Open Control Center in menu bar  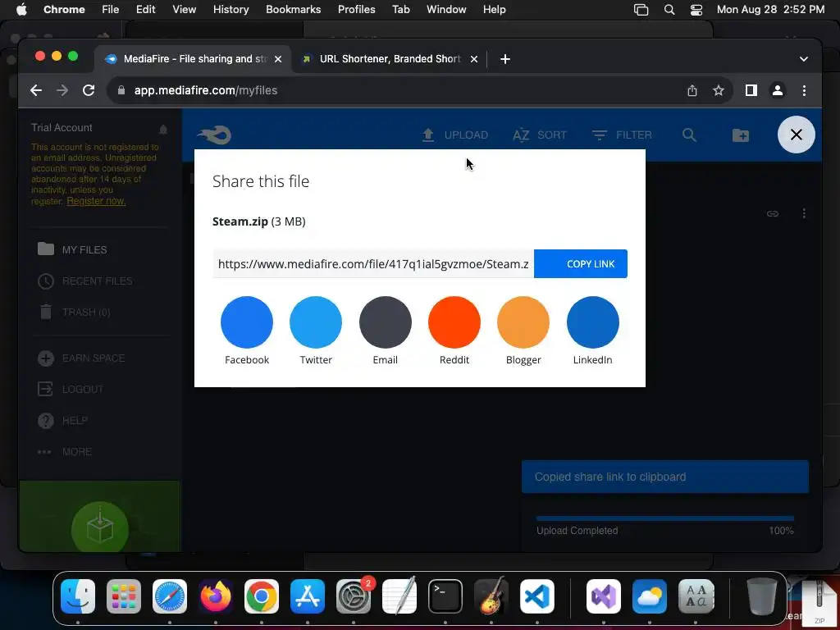pos(696,10)
